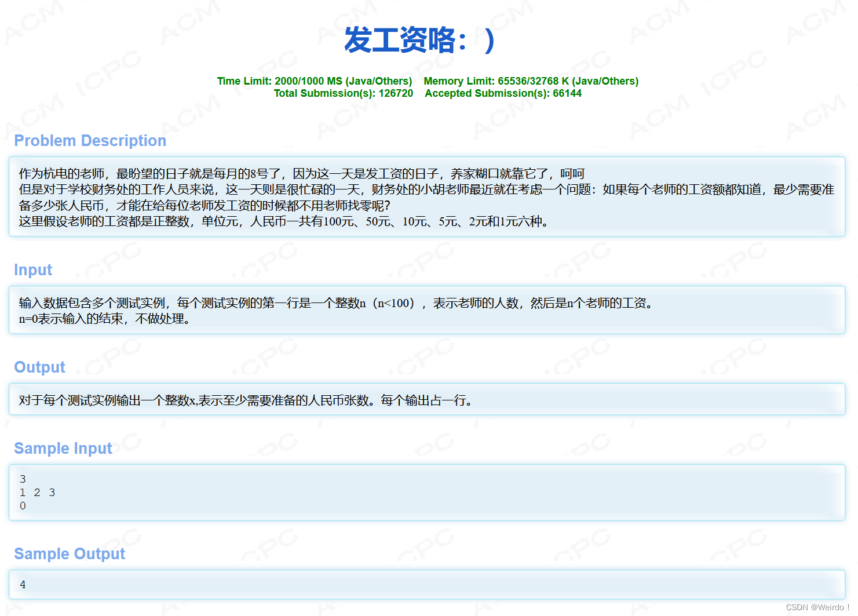Viewport: 858px width, 616px height.
Task: Select the Sample Output heading
Action: 69,553
